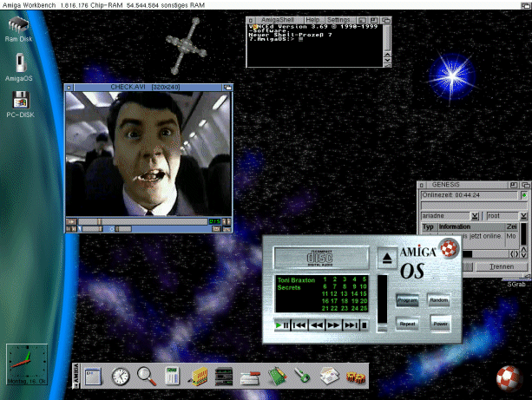Expand the root user dropdown

525,216
